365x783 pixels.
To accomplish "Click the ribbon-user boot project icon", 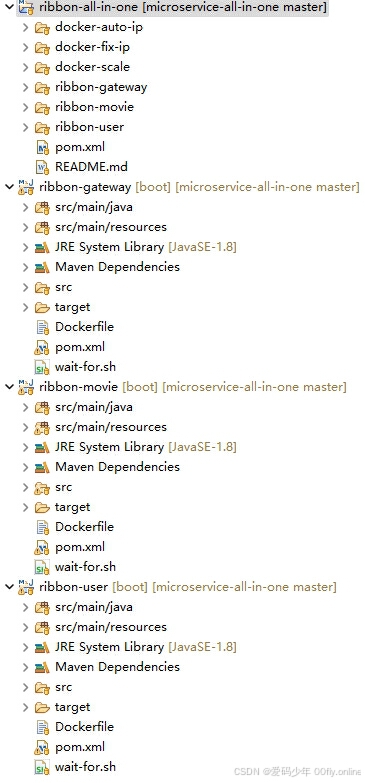I will pyautogui.click(x=26, y=587).
